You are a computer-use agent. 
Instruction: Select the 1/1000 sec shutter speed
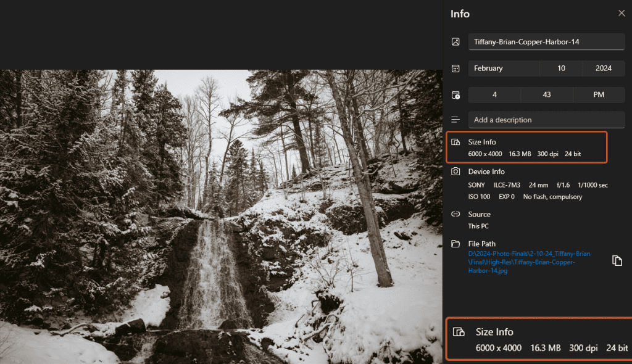point(592,185)
